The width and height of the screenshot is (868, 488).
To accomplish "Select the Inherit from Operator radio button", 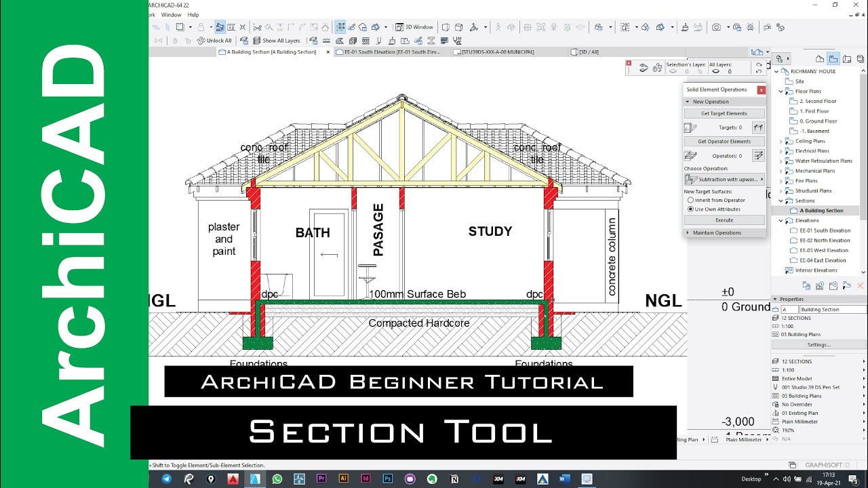I will pyautogui.click(x=690, y=200).
